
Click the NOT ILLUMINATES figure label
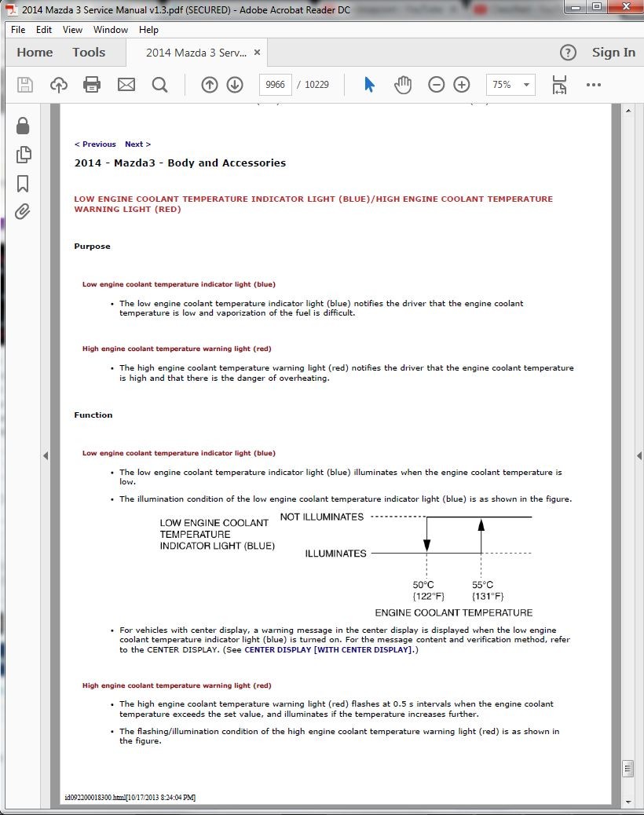322,517
